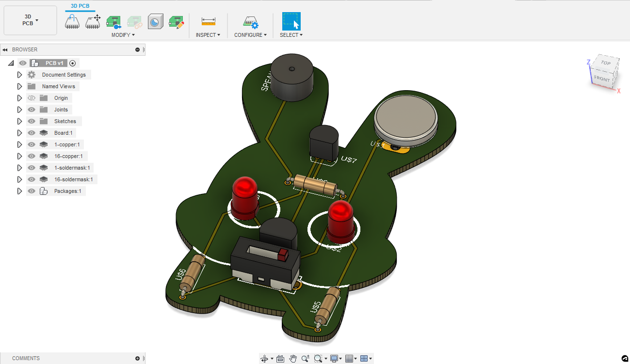Switch to the 3D PCB tab
This screenshot has height=364, width=630.
point(80,6)
